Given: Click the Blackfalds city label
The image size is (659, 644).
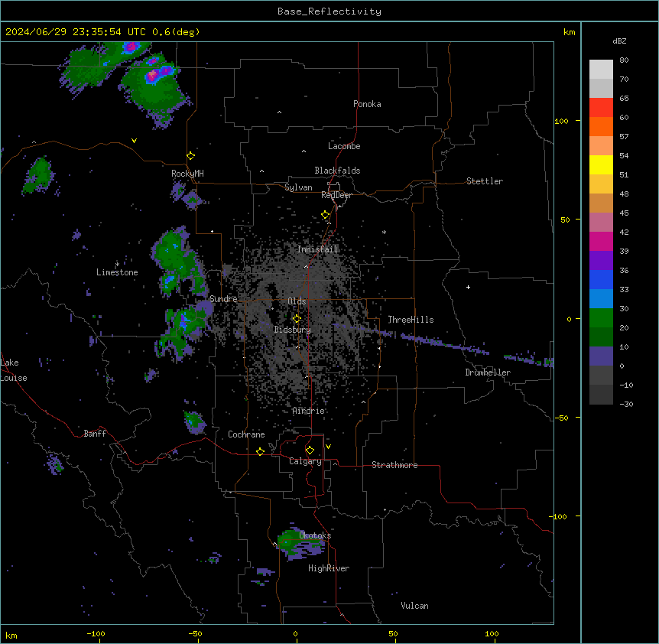Looking at the screenshot, I should pos(337,171).
